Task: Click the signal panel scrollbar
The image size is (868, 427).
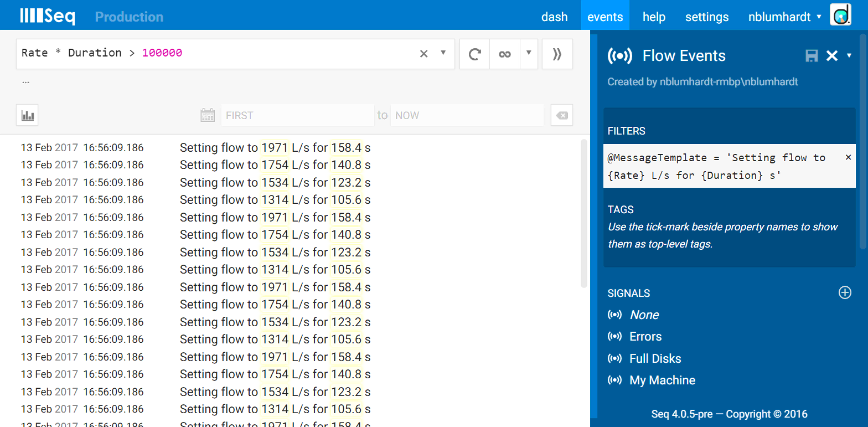Action: click(x=863, y=141)
